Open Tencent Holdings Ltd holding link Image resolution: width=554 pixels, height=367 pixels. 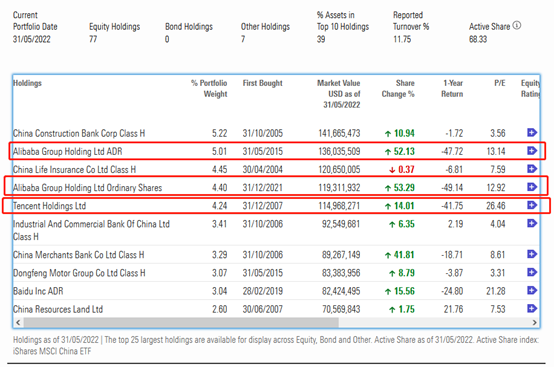(49, 206)
